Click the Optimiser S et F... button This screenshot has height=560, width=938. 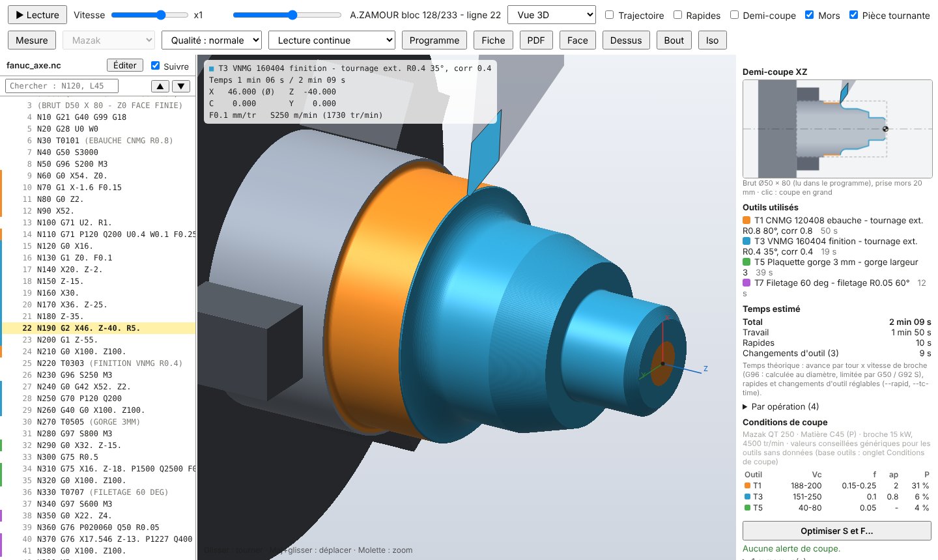click(x=837, y=531)
